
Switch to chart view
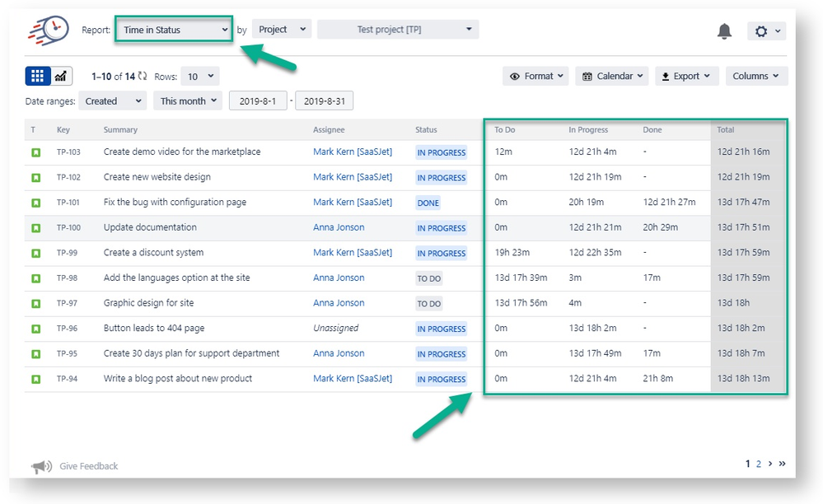[61, 76]
